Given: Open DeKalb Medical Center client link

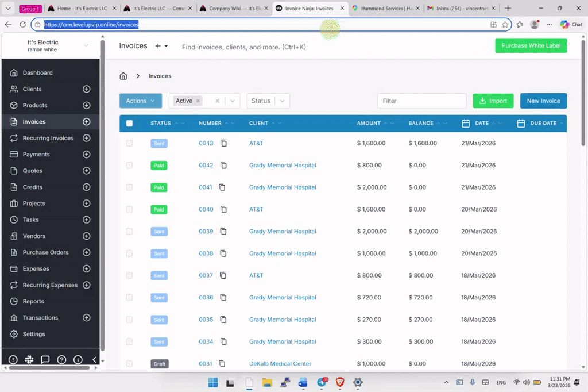Looking at the screenshot, I should 280,363.
